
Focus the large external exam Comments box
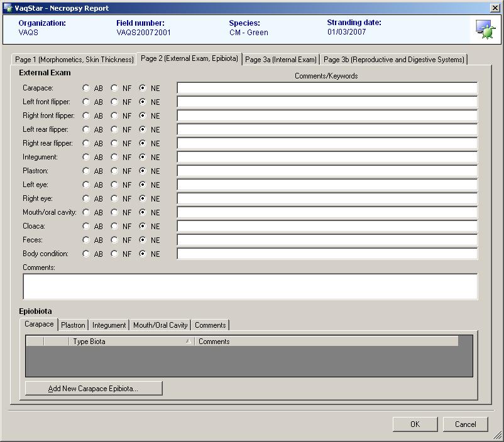coord(250,286)
